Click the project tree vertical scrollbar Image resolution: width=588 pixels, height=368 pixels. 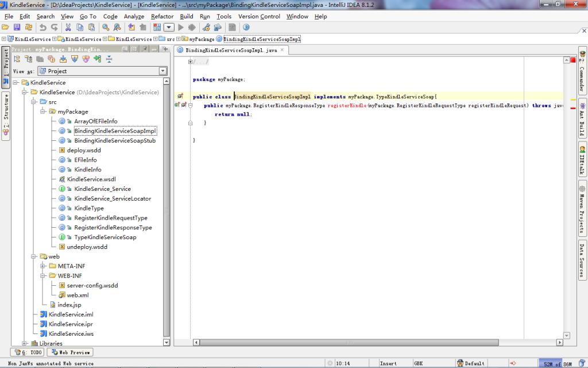[x=167, y=212]
